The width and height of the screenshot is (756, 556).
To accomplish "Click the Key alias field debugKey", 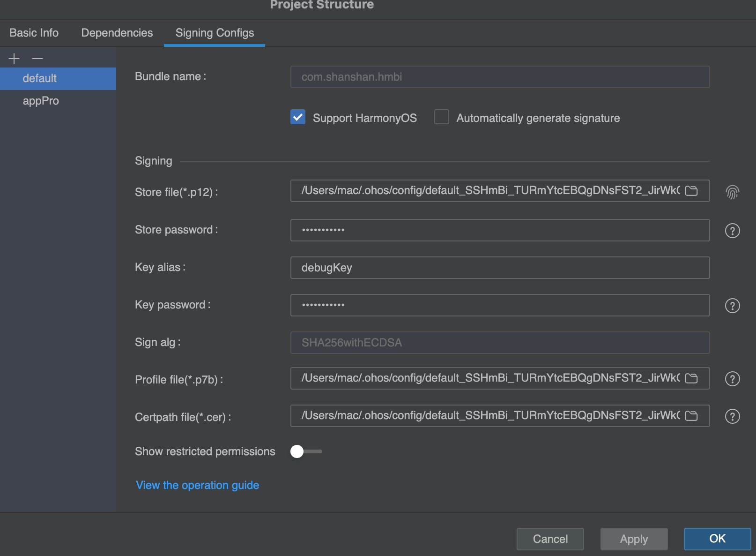I will (500, 268).
